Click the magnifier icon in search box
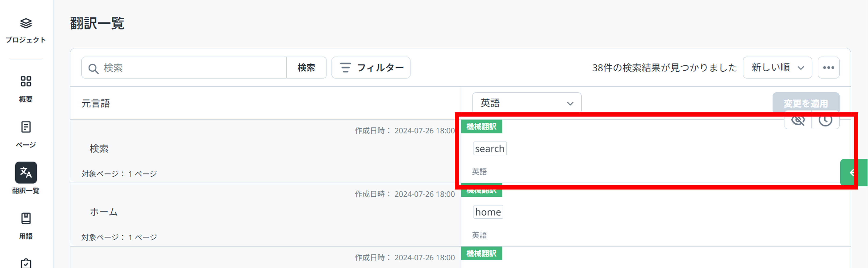Image resolution: width=868 pixels, height=268 pixels. 93,68
